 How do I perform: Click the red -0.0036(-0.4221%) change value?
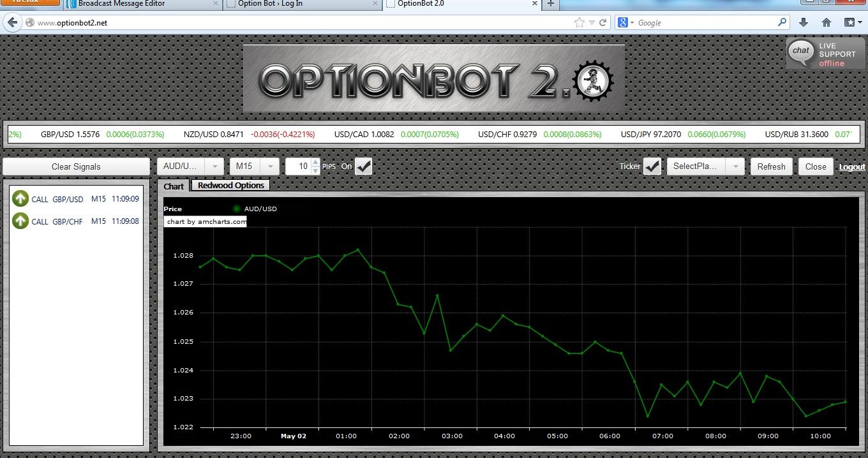[x=283, y=135]
